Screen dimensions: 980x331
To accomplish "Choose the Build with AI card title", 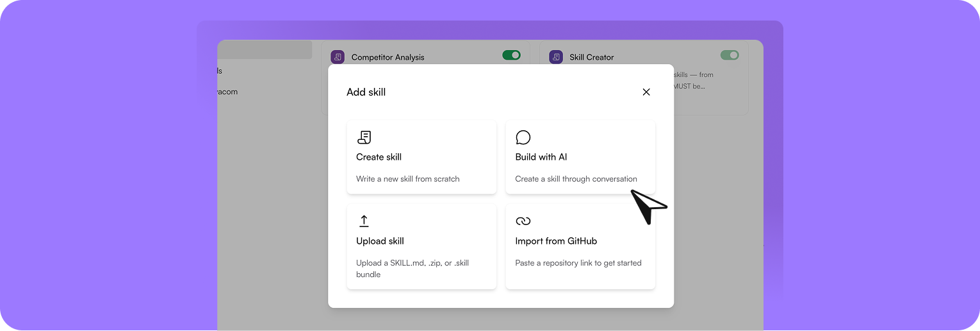I will (541, 157).
